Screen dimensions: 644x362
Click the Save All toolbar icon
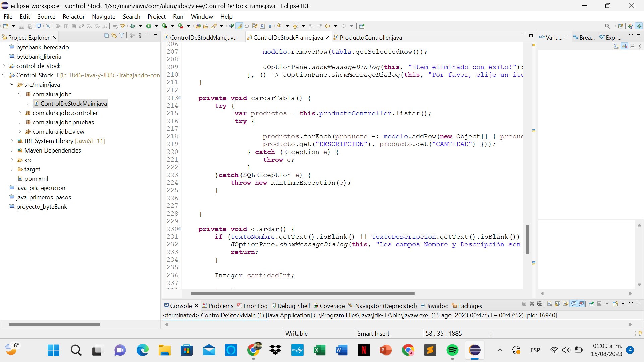click(x=29, y=26)
